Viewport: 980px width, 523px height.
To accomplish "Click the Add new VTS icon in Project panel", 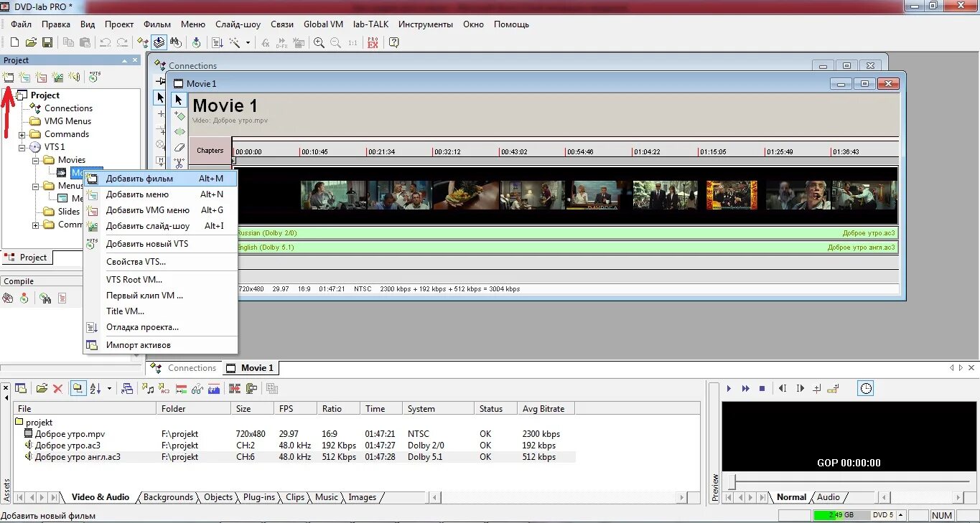I will 93,77.
